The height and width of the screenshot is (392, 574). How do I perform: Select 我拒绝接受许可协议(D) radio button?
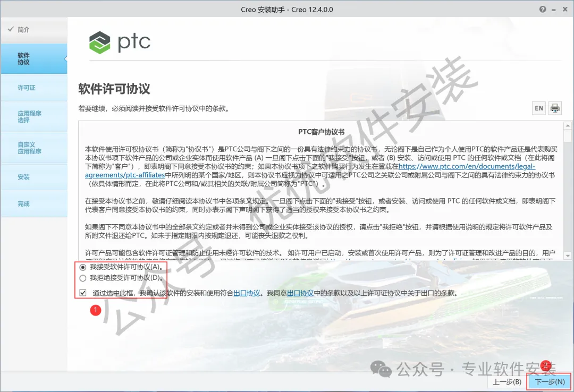pyautogui.click(x=83, y=278)
